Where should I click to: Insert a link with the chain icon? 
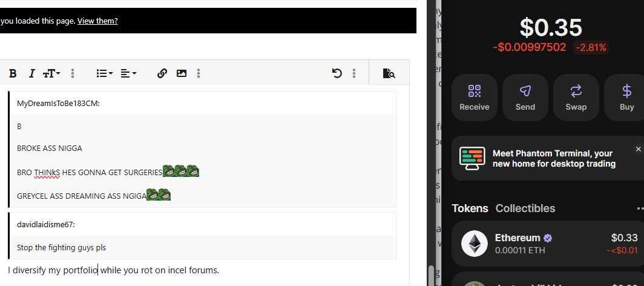click(162, 73)
